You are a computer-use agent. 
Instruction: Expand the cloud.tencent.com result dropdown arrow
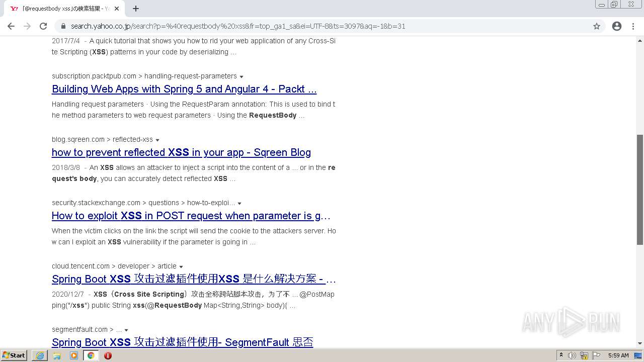181,267
